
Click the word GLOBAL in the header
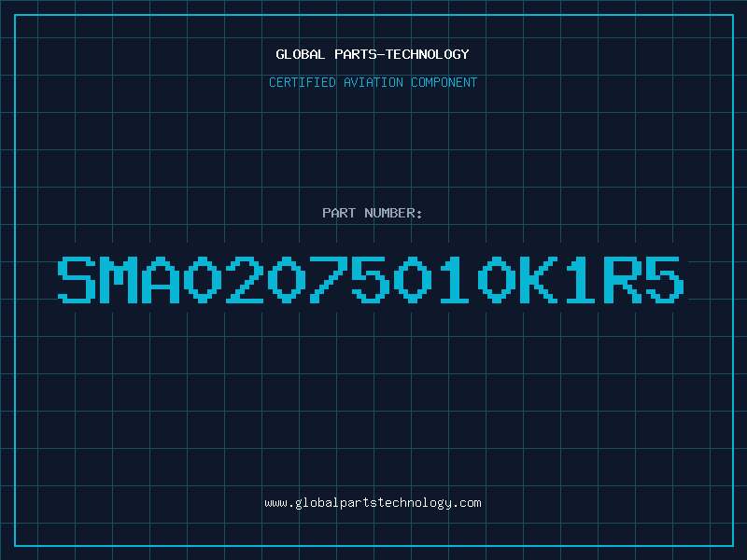click(x=300, y=54)
